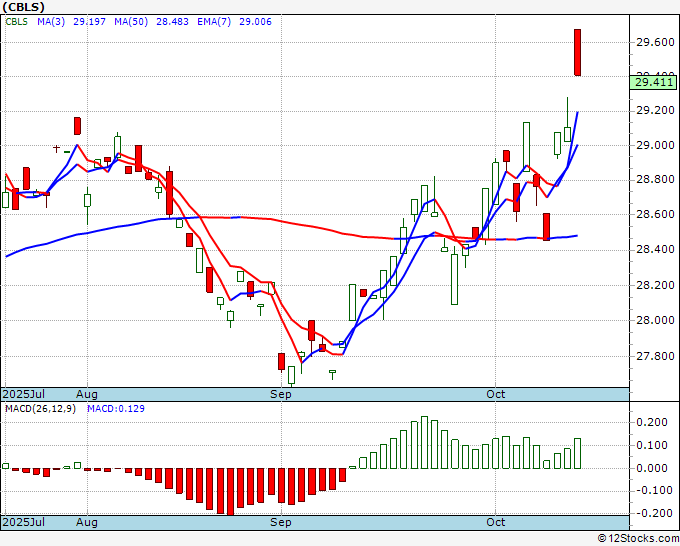Open the 12Stocks.com copyright link
The image size is (680, 546).
pyautogui.click(x=638, y=539)
